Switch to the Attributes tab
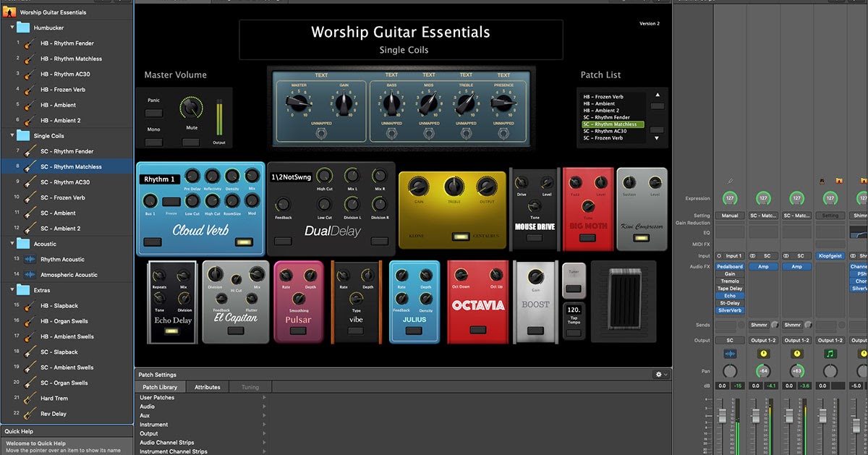This screenshot has height=455, width=868. (208, 386)
